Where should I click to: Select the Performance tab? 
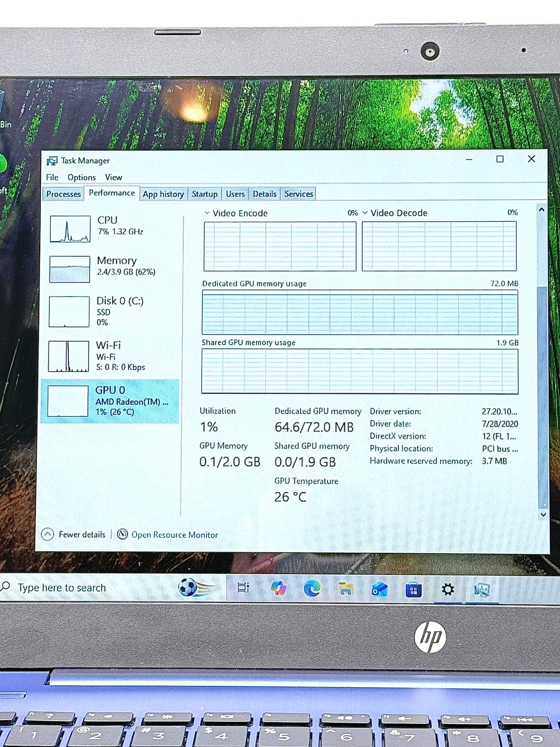(112, 193)
